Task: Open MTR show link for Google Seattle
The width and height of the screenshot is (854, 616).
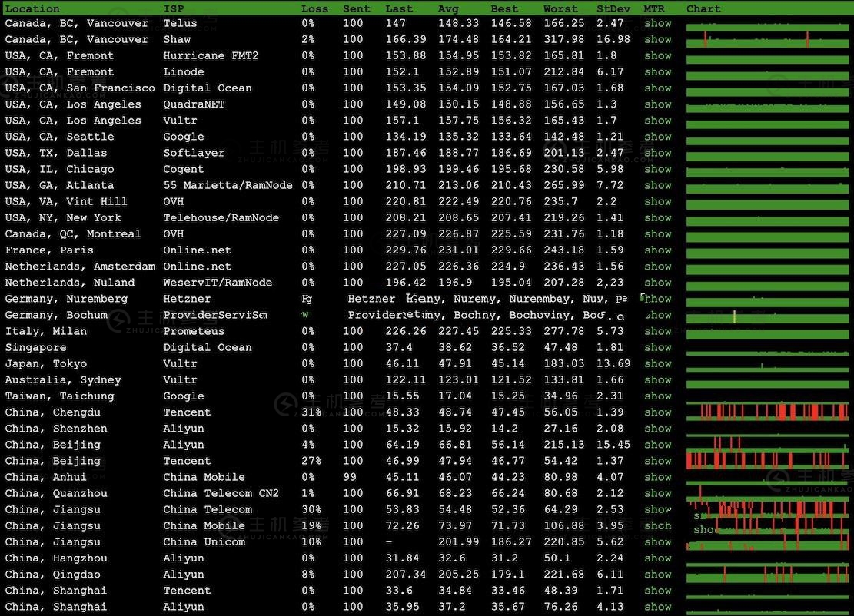Action: 657,137
